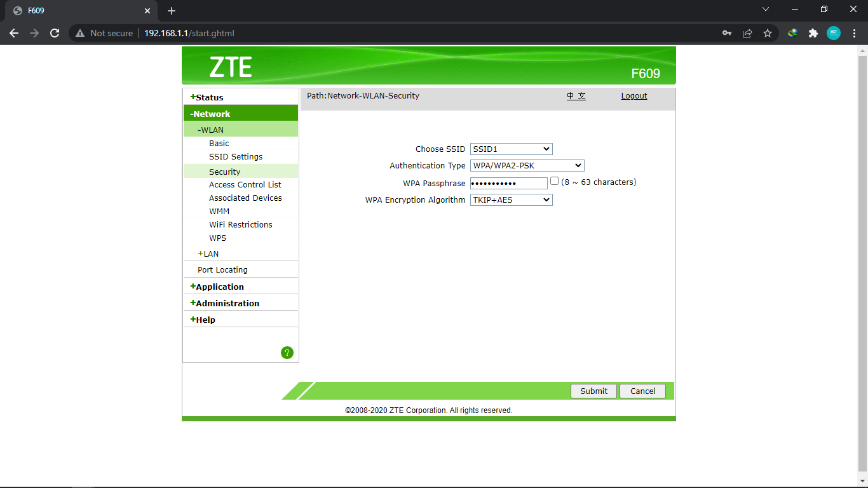The height and width of the screenshot is (488, 868).
Task: Go back with the browser back arrow
Action: (14, 33)
